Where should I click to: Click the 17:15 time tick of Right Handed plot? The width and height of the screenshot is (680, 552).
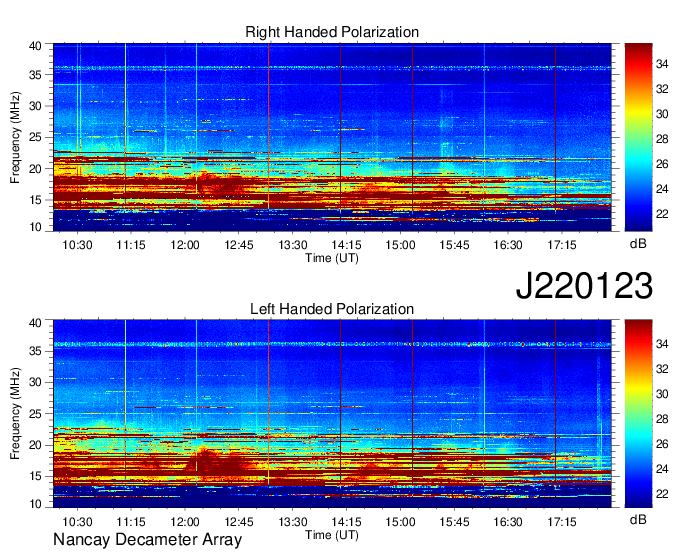click(x=562, y=245)
